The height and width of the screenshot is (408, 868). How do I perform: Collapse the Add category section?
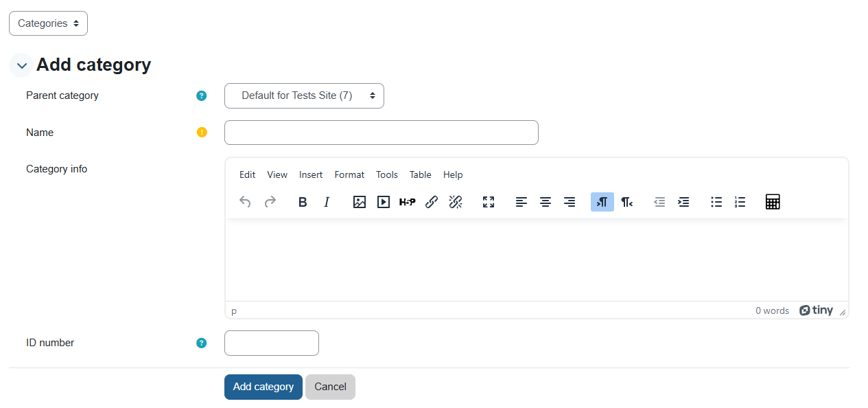pos(21,65)
